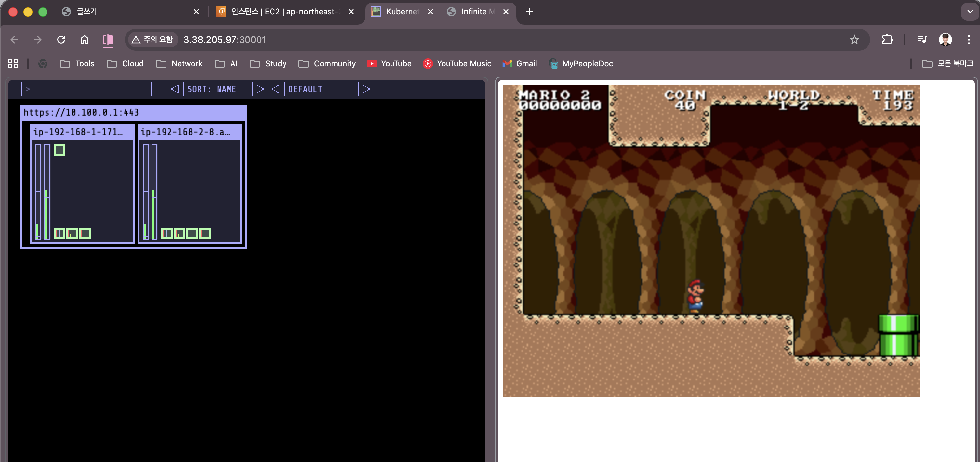Close the Kubernetes tab
980x462 pixels.
(x=430, y=12)
